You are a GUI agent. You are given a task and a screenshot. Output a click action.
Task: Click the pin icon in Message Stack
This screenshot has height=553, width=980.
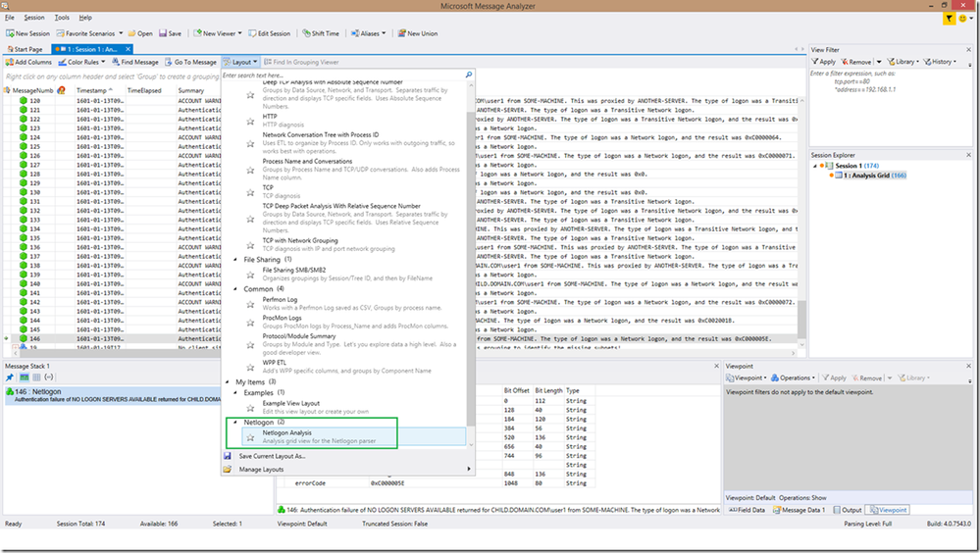(10, 377)
